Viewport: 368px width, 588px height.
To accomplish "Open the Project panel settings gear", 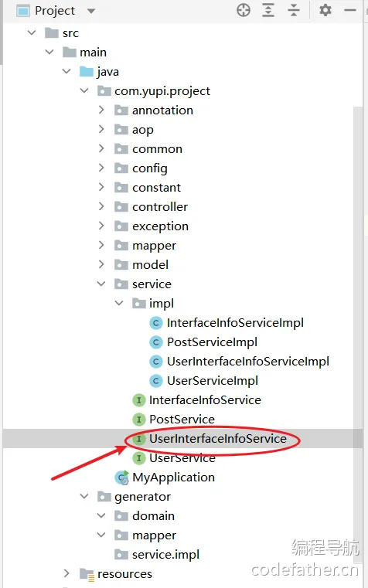I will tap(325, 10).
